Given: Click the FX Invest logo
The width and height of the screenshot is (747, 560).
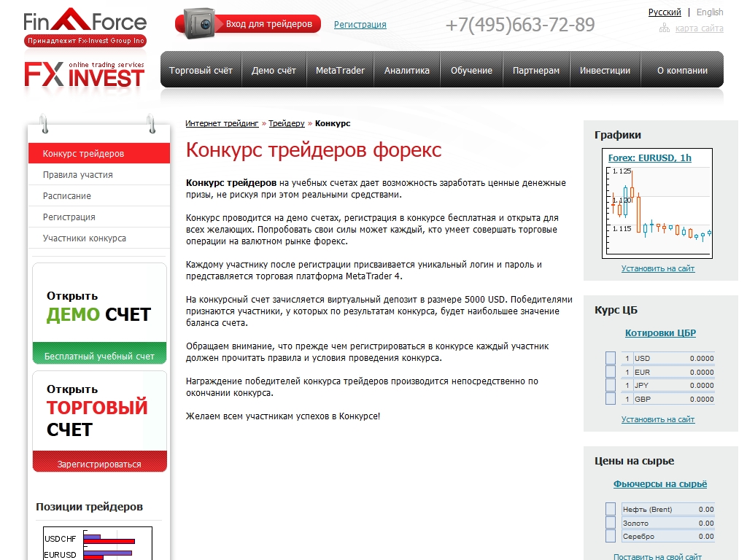Looking at the screenshot, I should click(x=85, y=75).
